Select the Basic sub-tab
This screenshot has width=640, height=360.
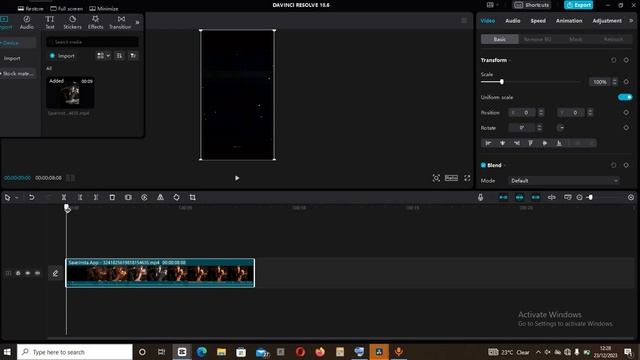500,39
